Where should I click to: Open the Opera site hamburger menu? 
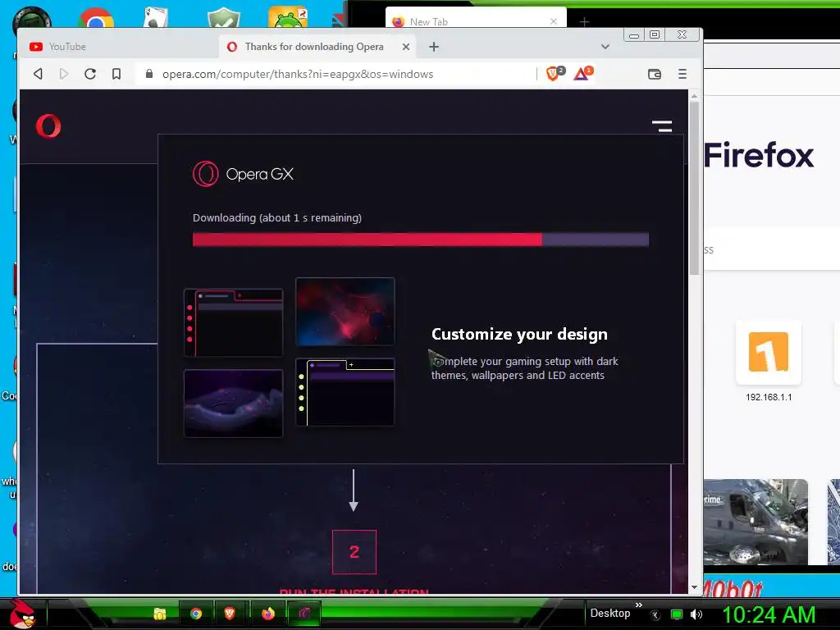click(662, 126)
